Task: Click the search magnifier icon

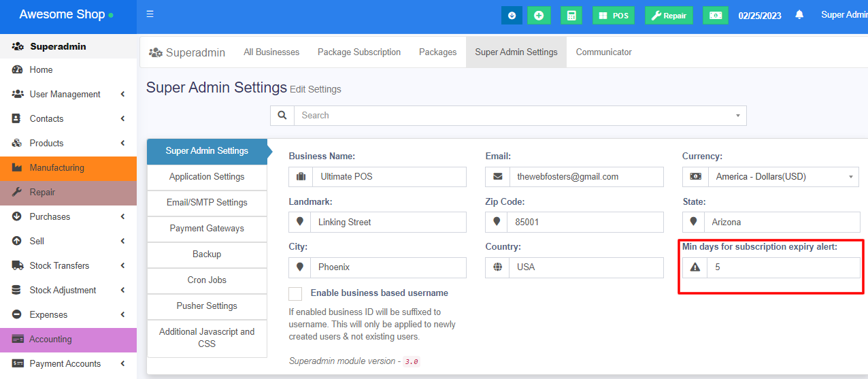Action: point(282,116)
